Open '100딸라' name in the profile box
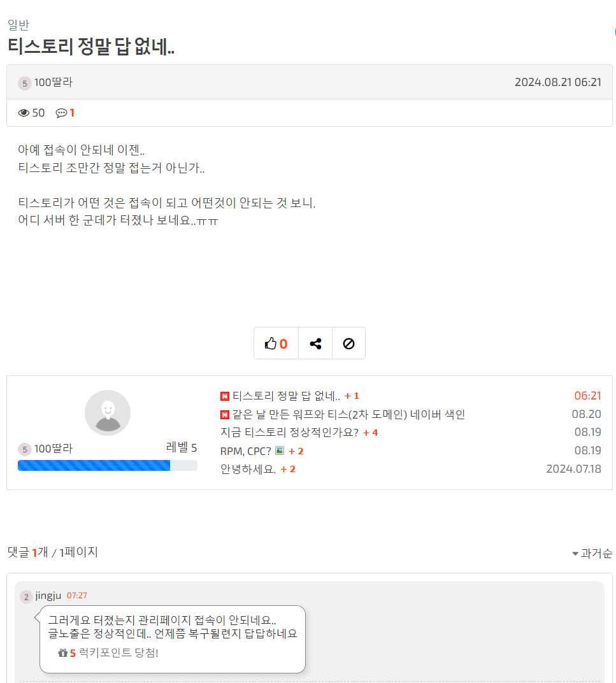 coord(53,449)
